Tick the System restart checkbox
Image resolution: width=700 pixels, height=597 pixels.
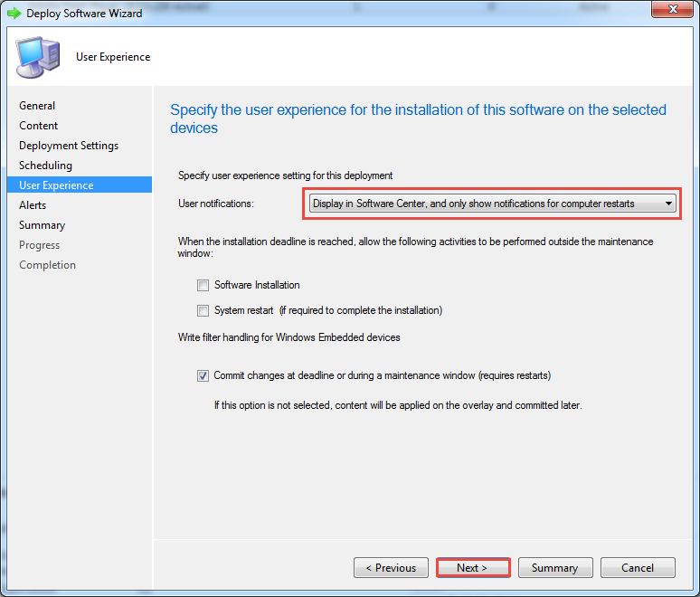203,311
